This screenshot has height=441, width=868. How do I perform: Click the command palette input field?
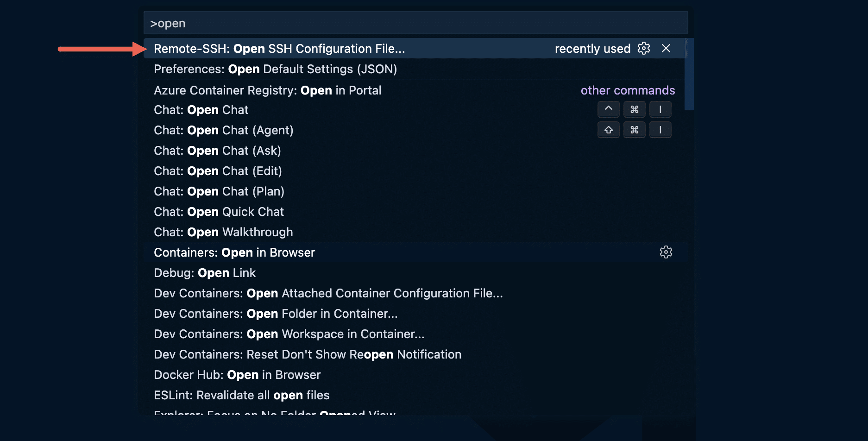pos(415,22)
